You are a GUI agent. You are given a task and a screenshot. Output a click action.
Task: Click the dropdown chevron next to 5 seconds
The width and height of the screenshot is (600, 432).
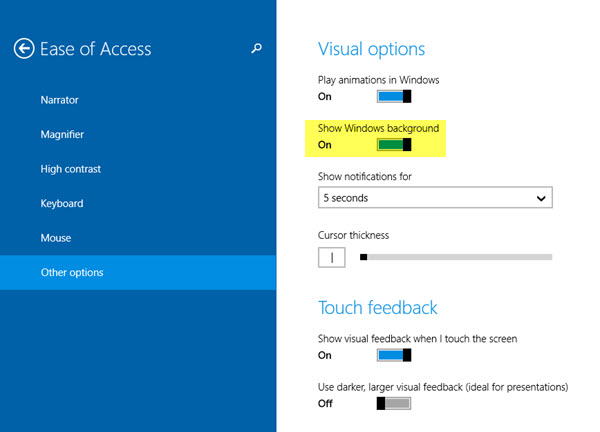coord(541,198)
